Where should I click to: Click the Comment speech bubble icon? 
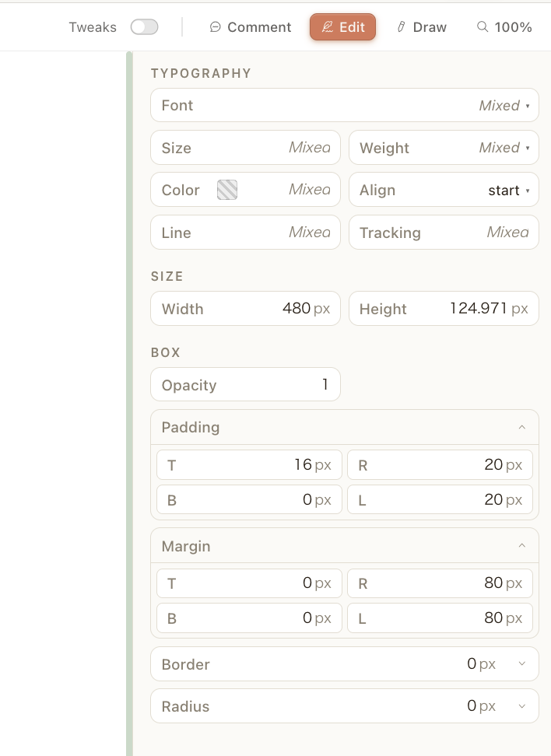216,27
